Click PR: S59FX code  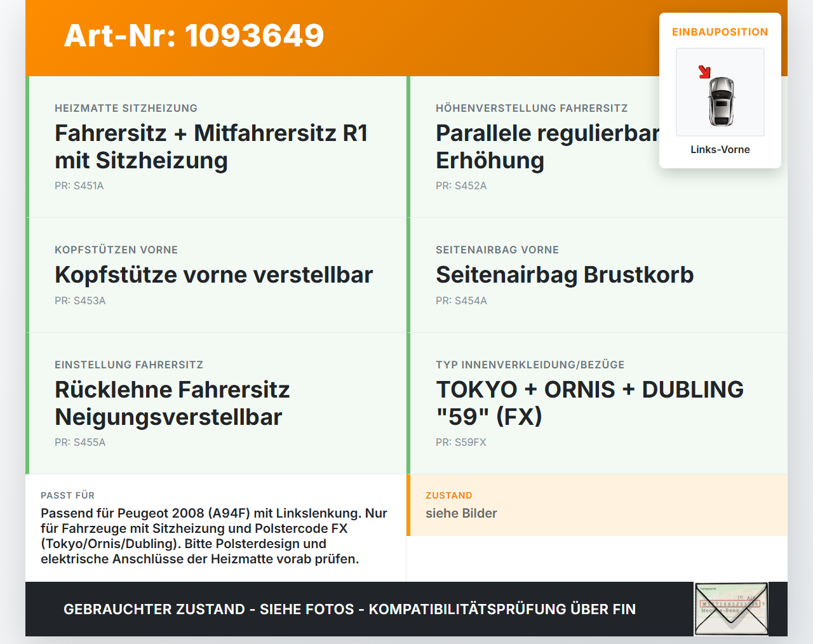point(461,442)
